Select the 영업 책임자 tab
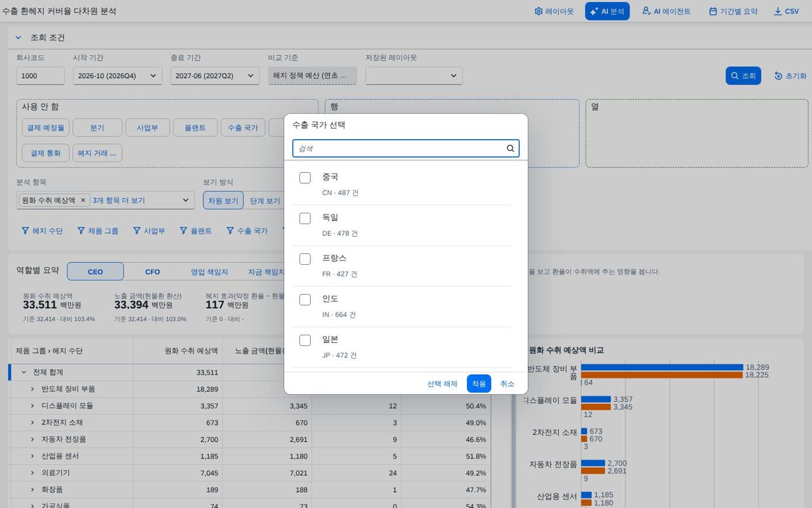The width and height of the screenshot is (812, 508). point(209,272)
